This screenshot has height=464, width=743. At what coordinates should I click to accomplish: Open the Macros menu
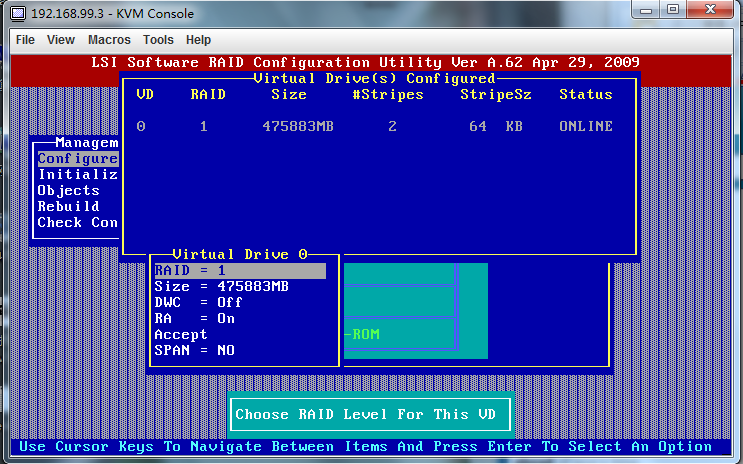pyautogui.click(x=109, y=40)
